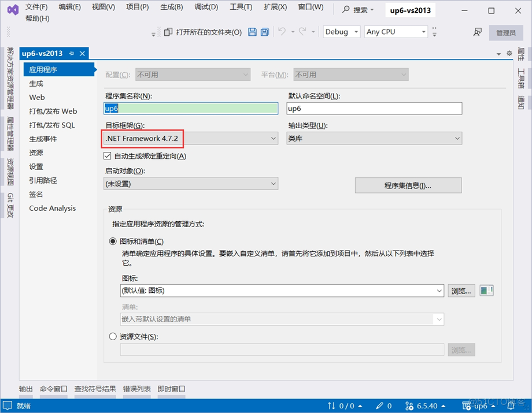
Task: Click the pencil edit indicator in status bar
Action: click(379, 405)
